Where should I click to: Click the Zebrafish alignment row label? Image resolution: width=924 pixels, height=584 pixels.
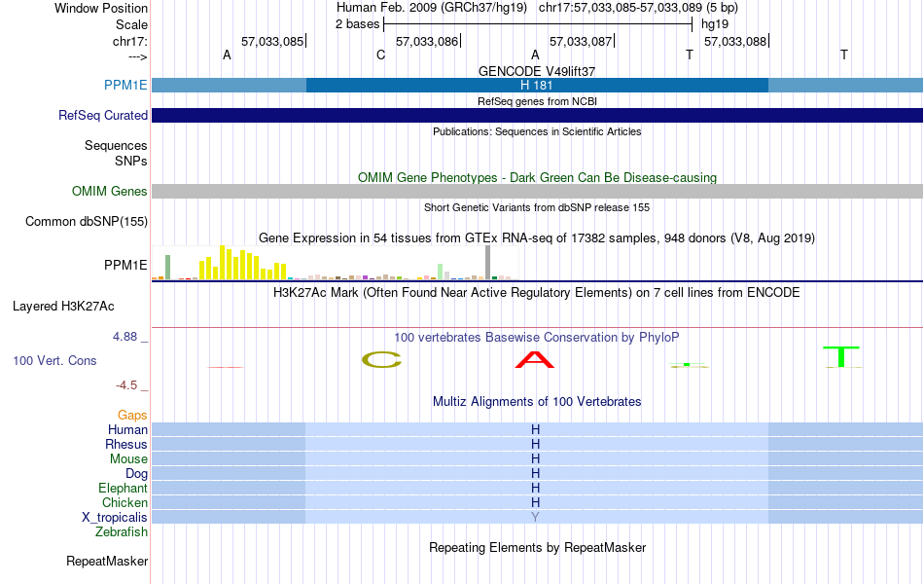(122, 531)
